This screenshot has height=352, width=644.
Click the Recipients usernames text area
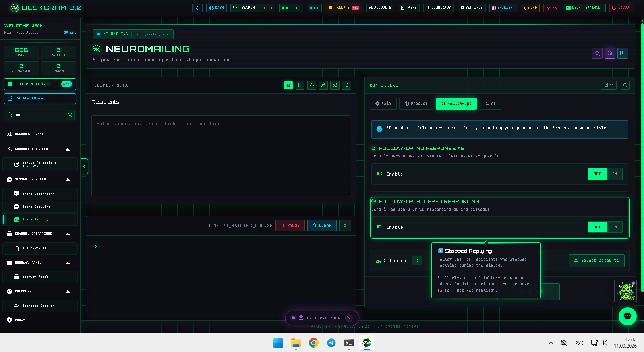[221, 155]
